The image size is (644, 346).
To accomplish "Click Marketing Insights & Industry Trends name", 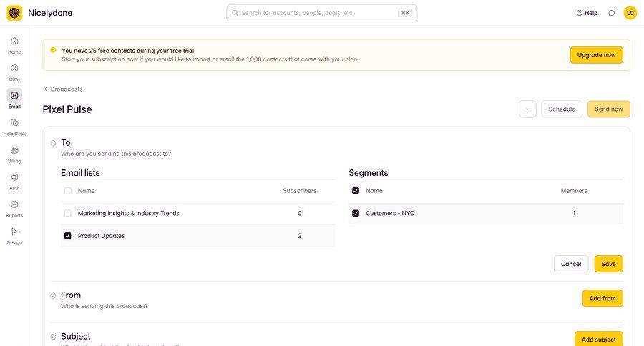I will click(x=129, y=214).
